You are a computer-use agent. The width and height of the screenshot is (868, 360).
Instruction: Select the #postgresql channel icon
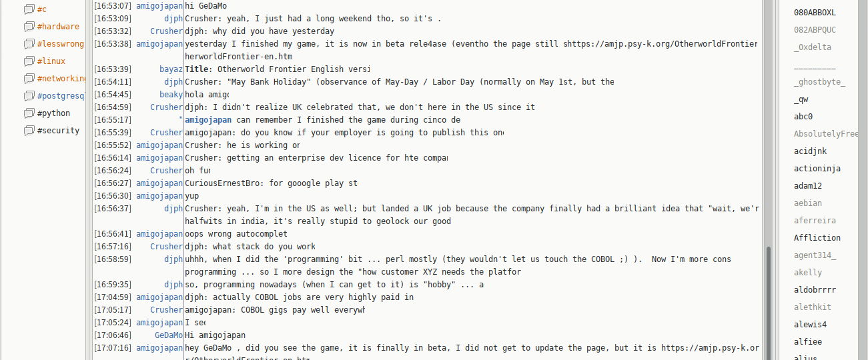[x=29, y=96]
